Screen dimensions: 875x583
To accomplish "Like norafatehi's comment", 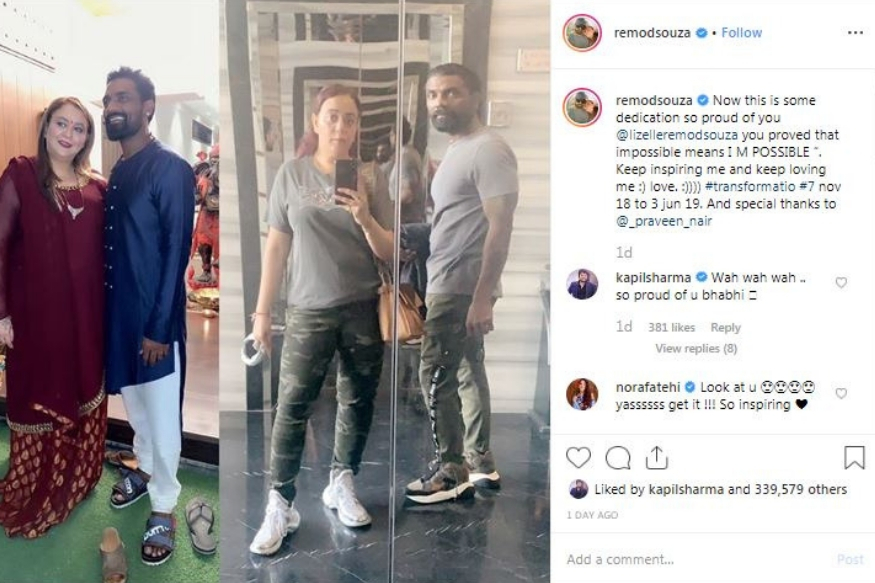I will tap(841, 394).
